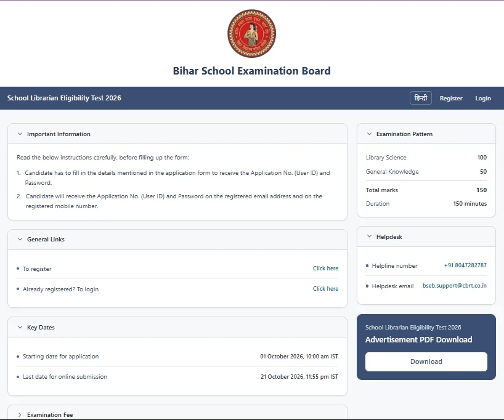The image size is (504, 420).
Task: Click the Bihar School Examination Board logo
Action: 251,33
